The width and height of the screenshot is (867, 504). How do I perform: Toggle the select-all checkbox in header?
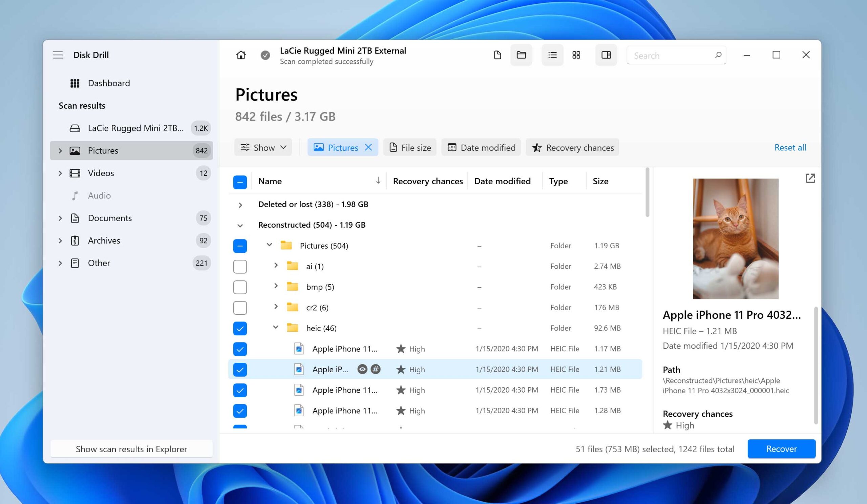(239, 181)
